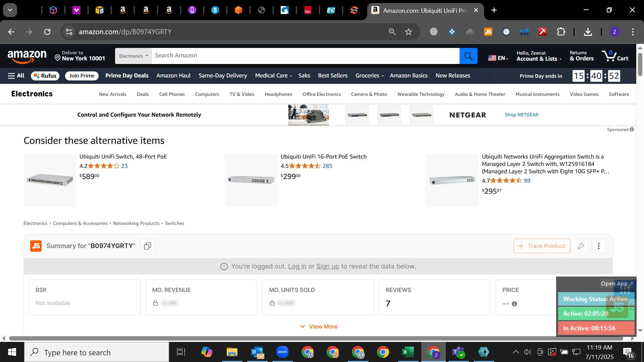
Task: Open the shopping cart icon
Action: pyautogui.click(x=615, y=56)
